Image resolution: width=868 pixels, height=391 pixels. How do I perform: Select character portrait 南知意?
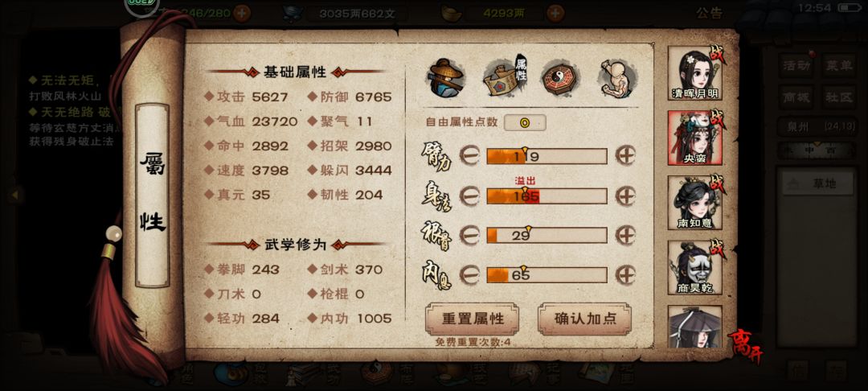[695, 203]
